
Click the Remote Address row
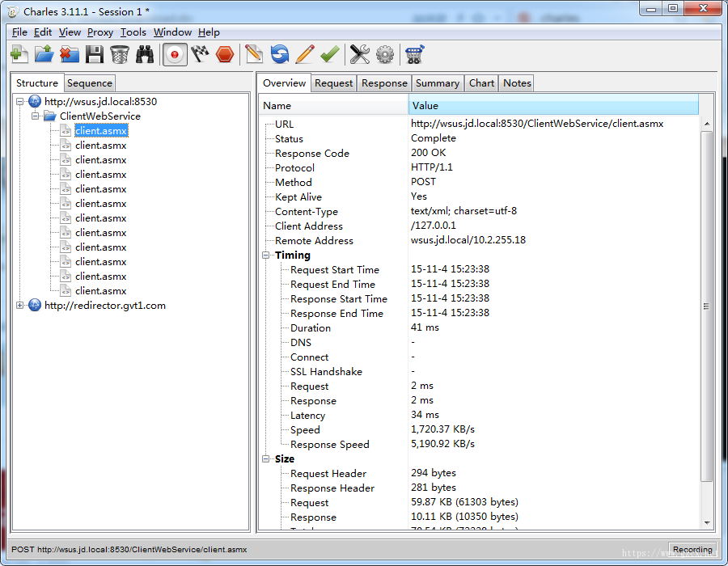479,240
